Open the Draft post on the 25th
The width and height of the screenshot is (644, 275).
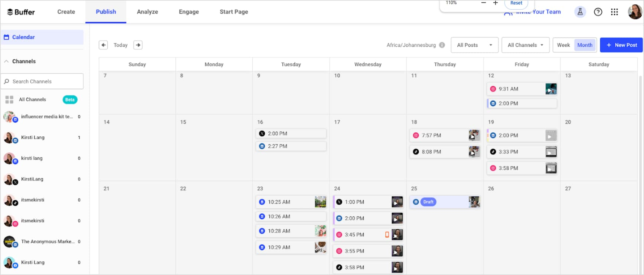pos(445,202)
